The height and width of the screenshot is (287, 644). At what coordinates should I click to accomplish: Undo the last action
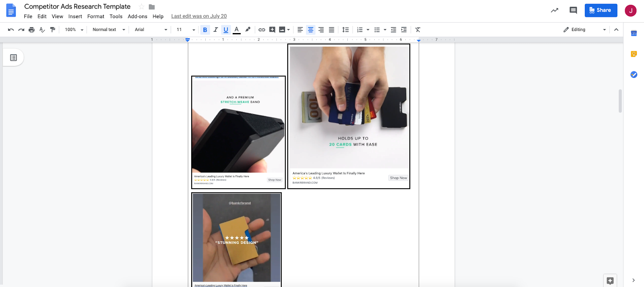click(11, 29)
